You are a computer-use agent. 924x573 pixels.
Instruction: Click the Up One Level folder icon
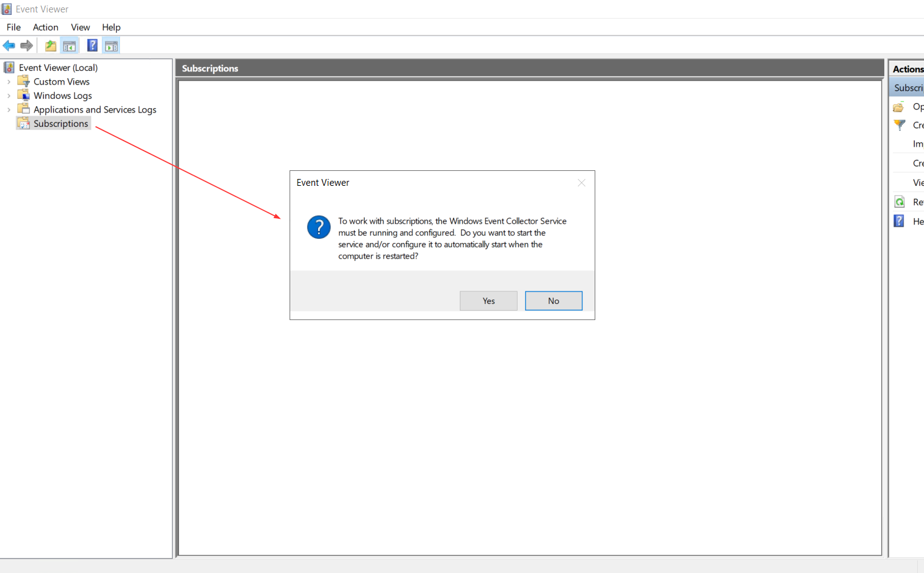point(50,45)
